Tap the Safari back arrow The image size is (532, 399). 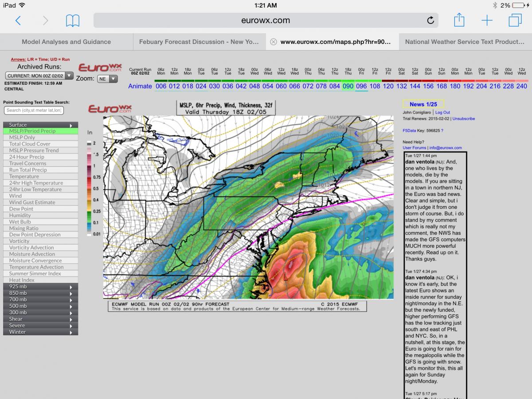point(18,20)
